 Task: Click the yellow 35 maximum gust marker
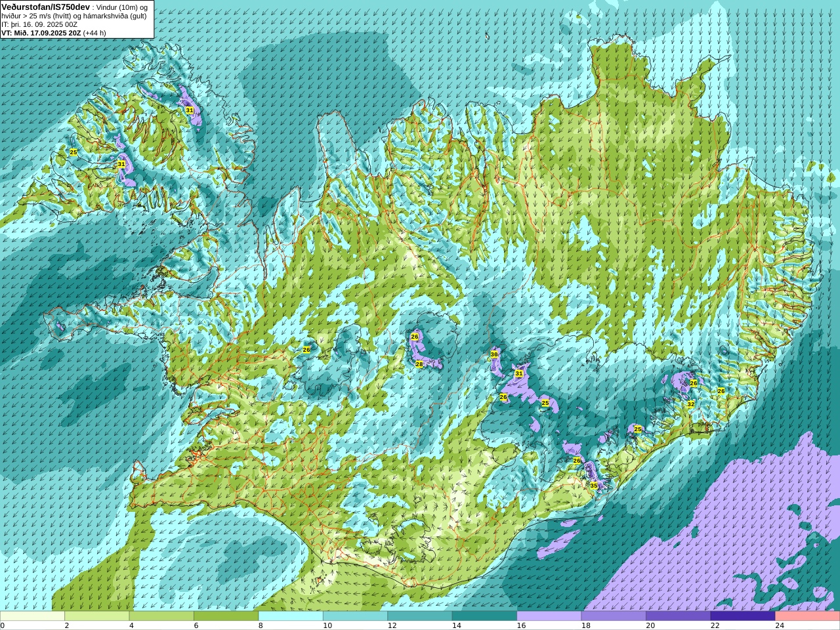tap(594, 486)
